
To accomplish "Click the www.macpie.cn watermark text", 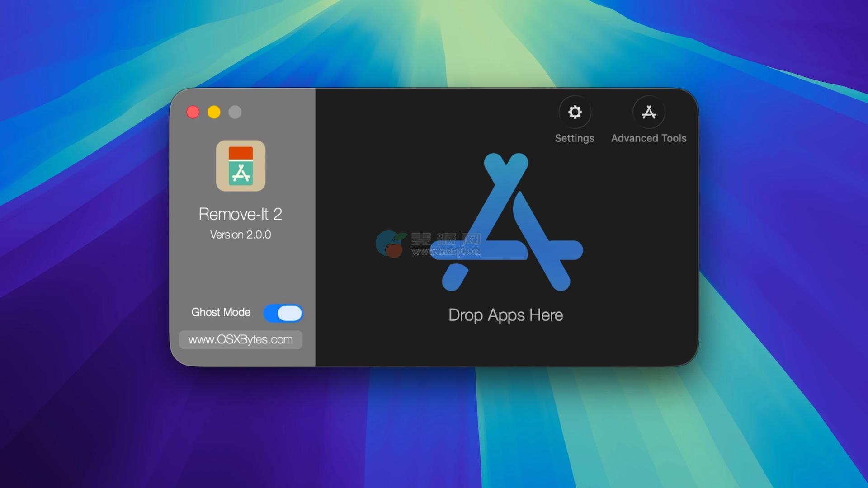I will click(445, 251).
